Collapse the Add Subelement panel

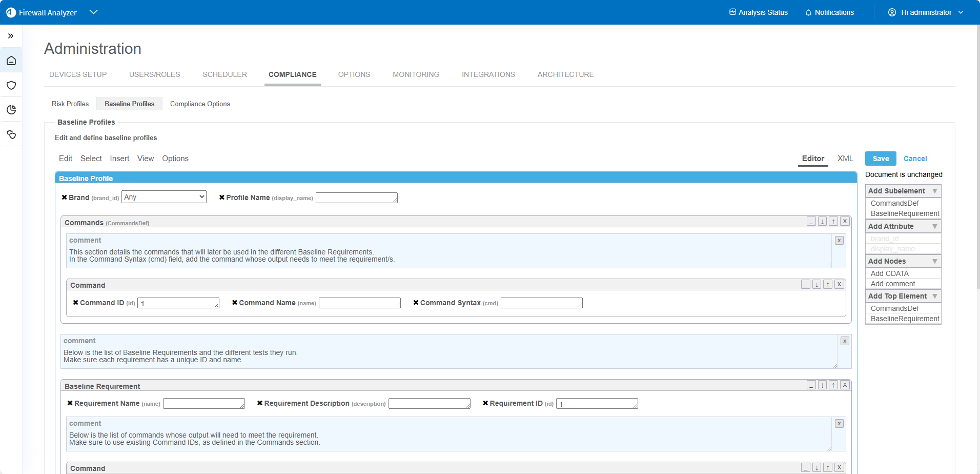click(x=934, y=191)
